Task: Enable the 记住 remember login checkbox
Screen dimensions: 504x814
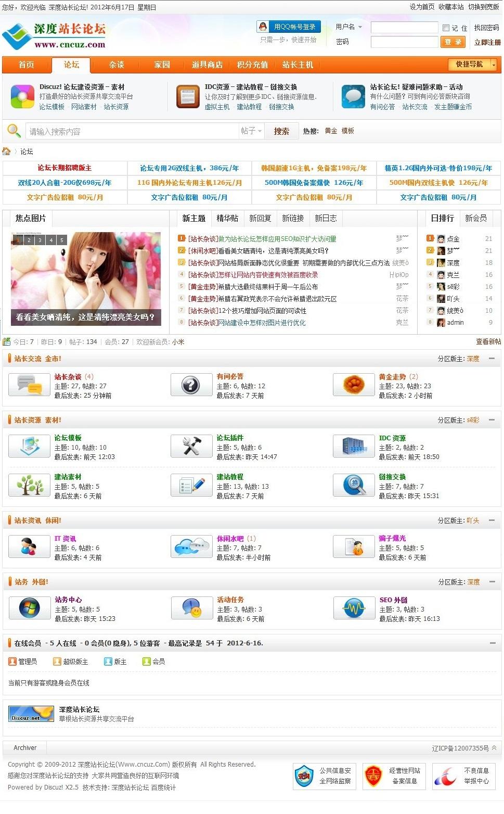Action: [445, 28]
